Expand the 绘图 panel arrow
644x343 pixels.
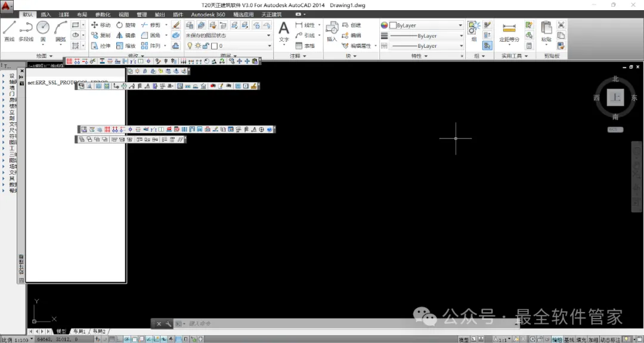click(51, 56)
